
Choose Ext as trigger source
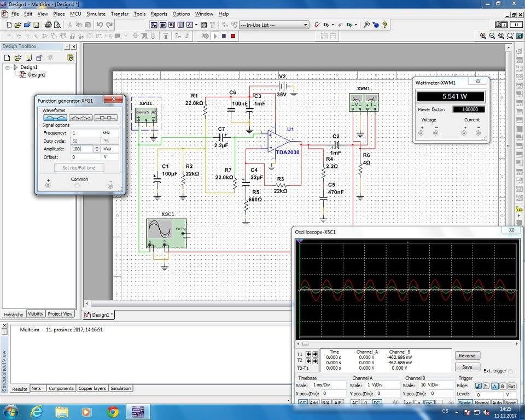(x=512, y=386)
